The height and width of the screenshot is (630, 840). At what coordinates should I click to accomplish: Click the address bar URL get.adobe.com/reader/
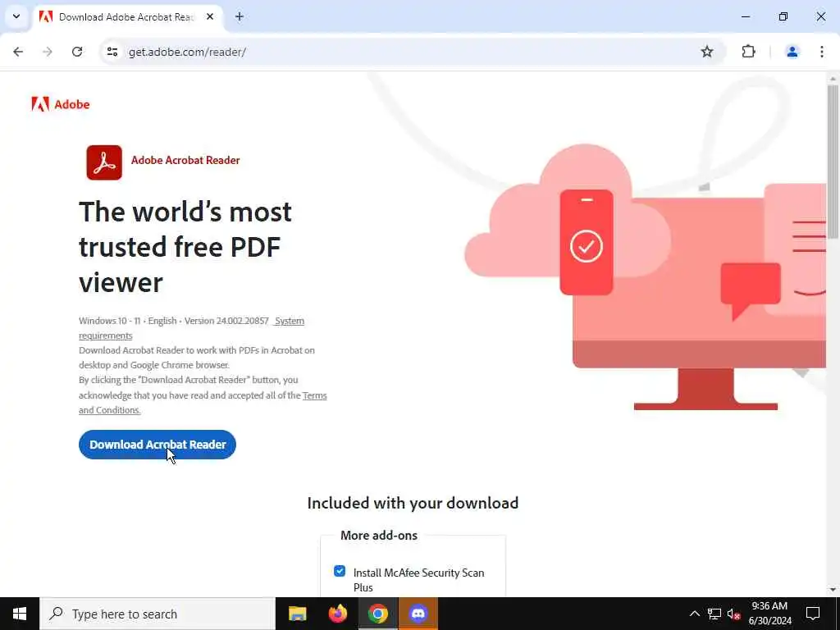click(187, 52)
